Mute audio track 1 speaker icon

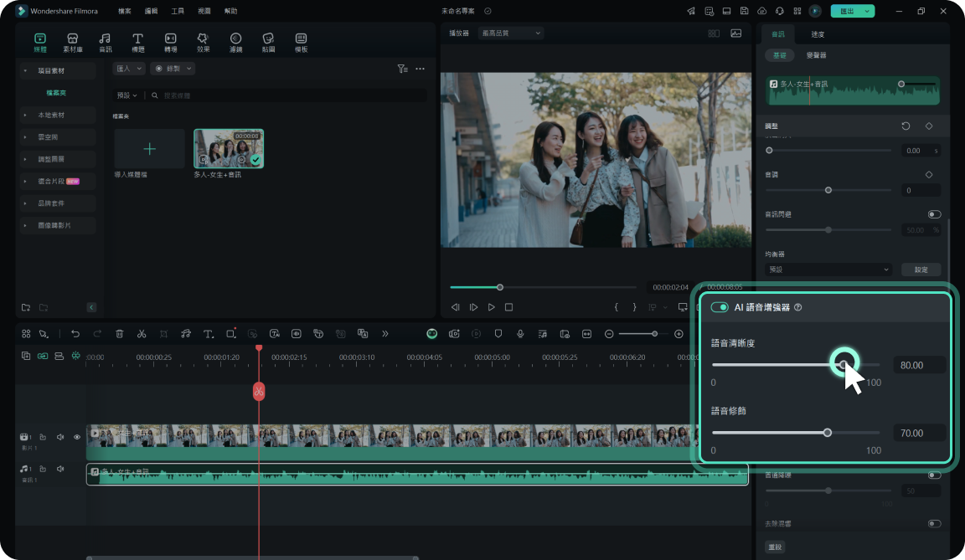coord(60,469)
